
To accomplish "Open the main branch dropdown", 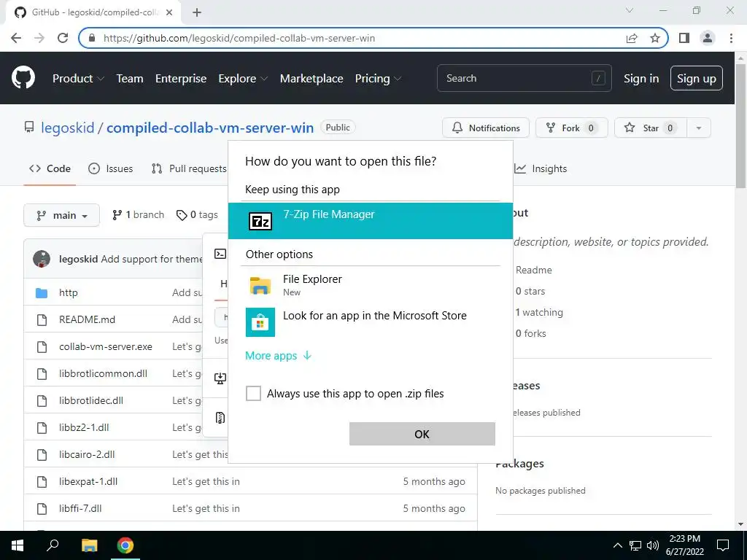I will [61, 215].
